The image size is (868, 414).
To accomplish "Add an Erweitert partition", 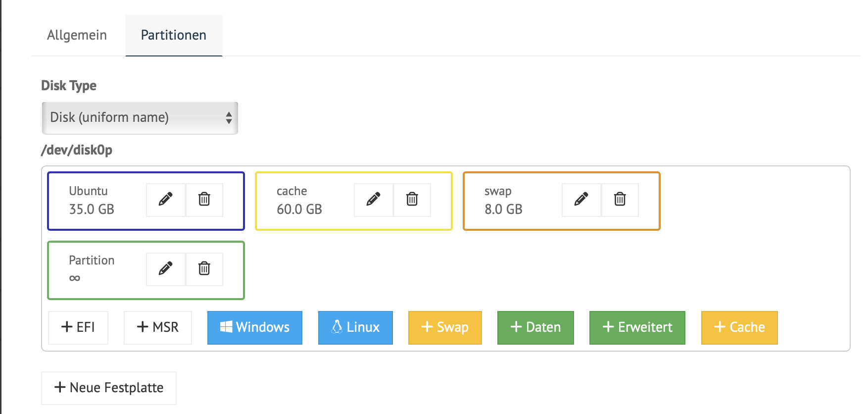I will (x=637, y=327).
